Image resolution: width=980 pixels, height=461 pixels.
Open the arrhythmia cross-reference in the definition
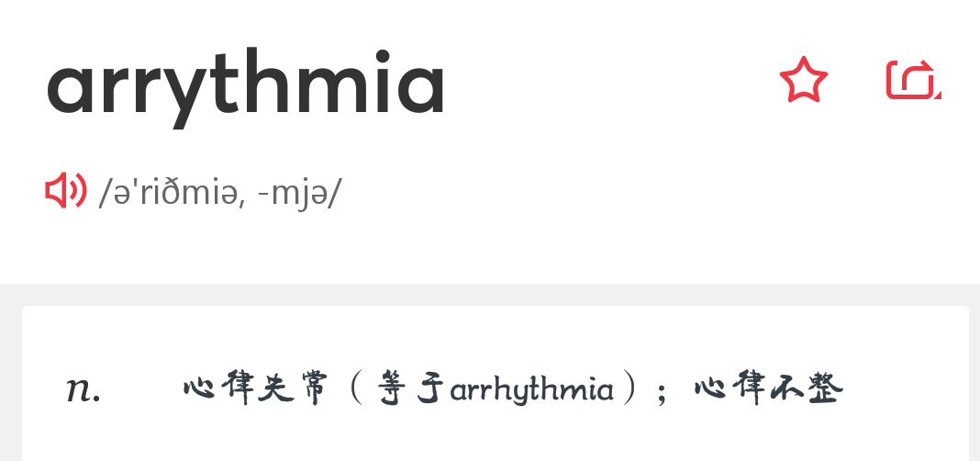pyautogui.click(x=532, y=390)
